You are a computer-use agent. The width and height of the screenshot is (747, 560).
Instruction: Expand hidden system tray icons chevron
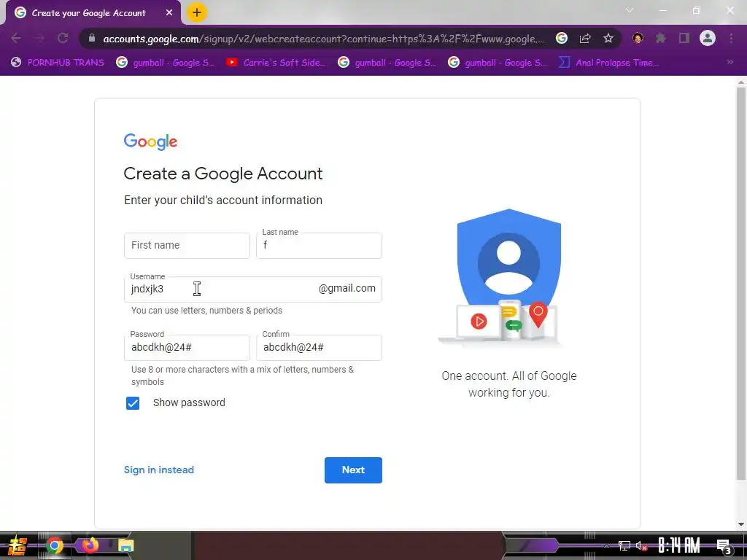click(x=606, y=546)
